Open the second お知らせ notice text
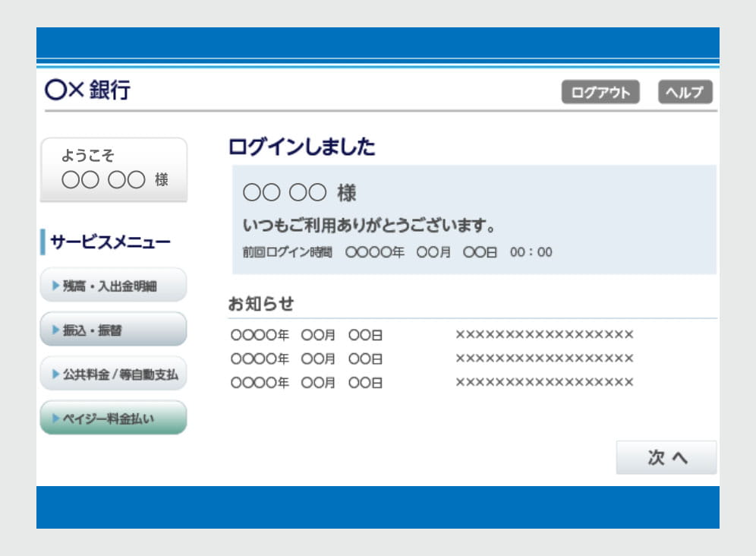756x556 pixels. click(543, 359)
